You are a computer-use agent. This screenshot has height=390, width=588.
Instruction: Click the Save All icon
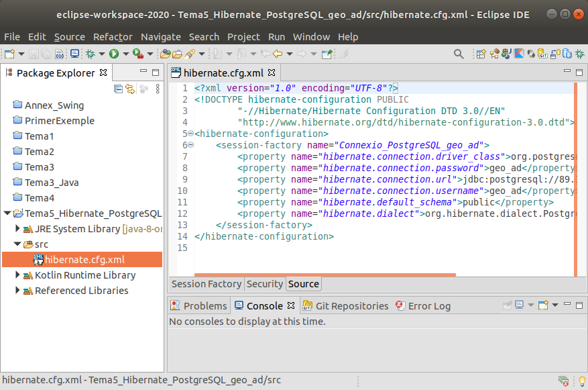point(46,54)
